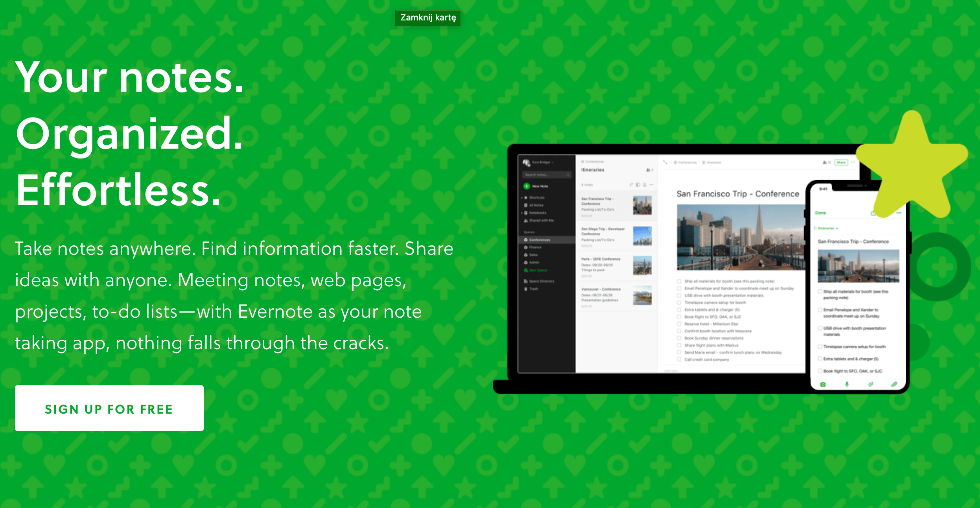Click the green New Space icon in the sidebar
This screenshot has height=508, width=980.
point(526,270)
